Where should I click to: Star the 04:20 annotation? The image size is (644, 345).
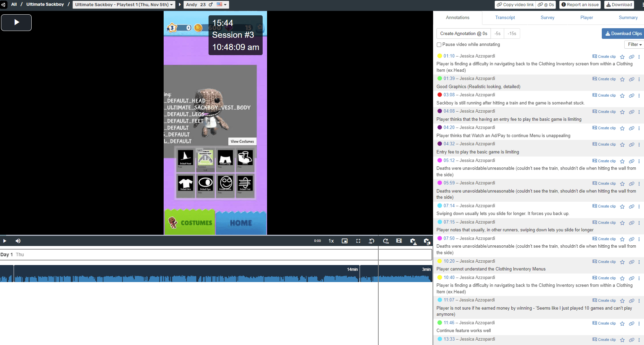tap(622, 128)
